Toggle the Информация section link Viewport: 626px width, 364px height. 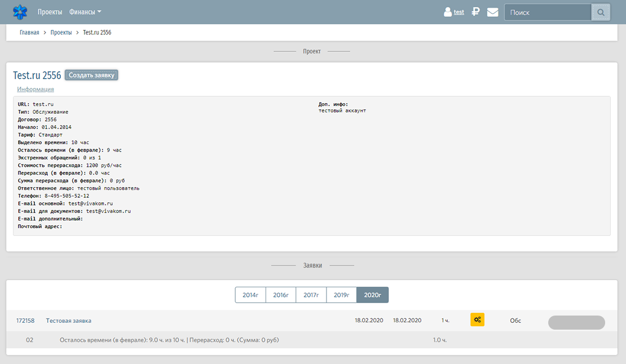pos(36,89)
